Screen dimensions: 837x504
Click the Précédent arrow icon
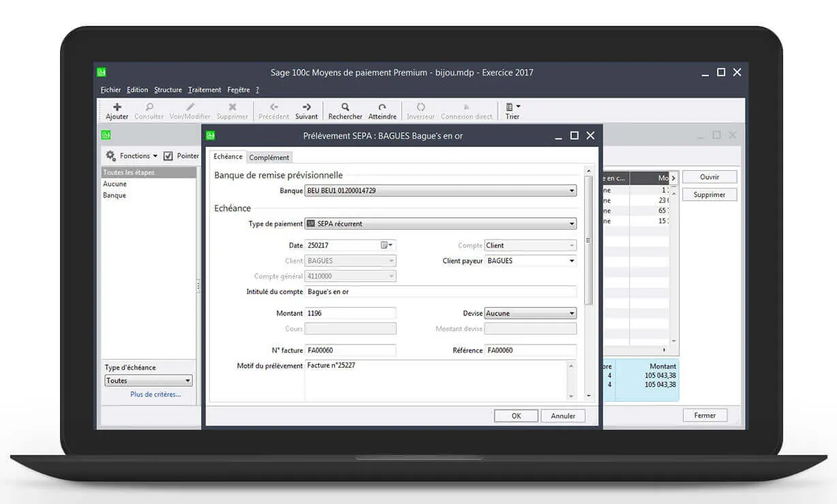(274, 107)
